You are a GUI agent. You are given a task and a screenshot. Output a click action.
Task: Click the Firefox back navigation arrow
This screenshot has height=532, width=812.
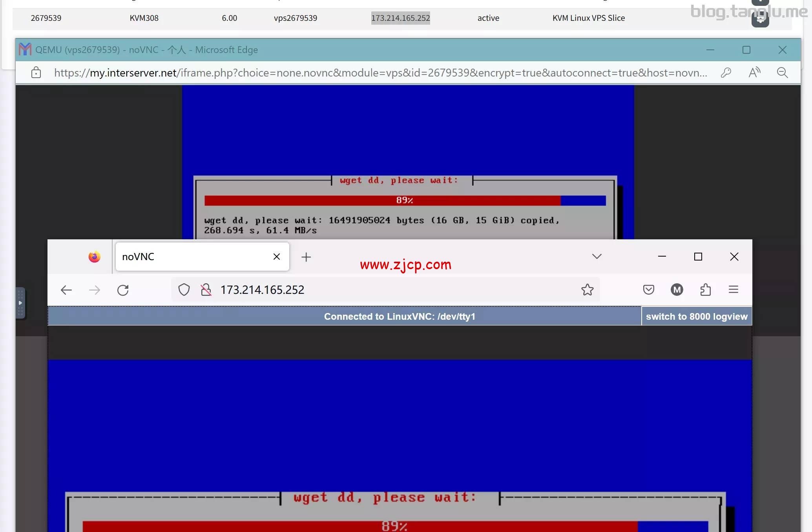coord(66,290)
